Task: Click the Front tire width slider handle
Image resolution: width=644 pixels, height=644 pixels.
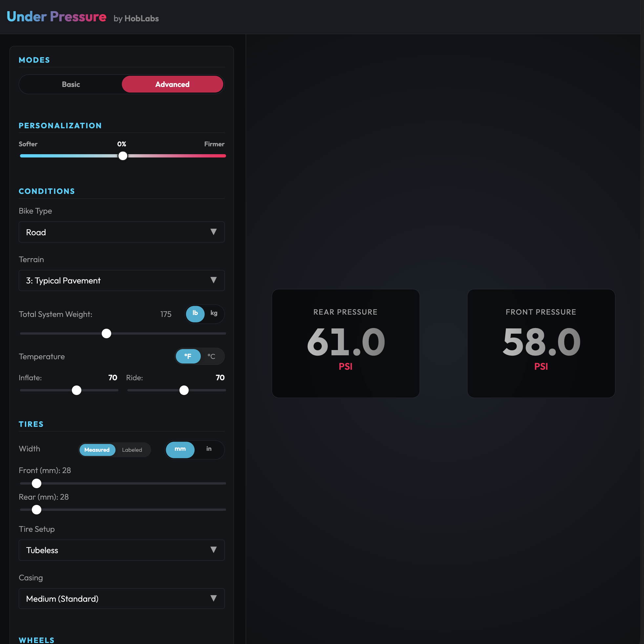Action: click(36, 483)
